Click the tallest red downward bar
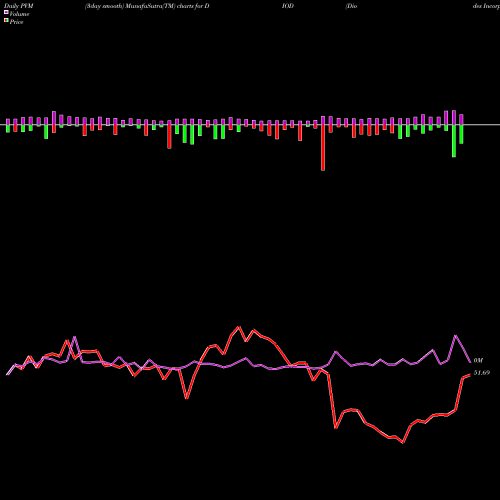The image size is (500, 500). (323, 148)
